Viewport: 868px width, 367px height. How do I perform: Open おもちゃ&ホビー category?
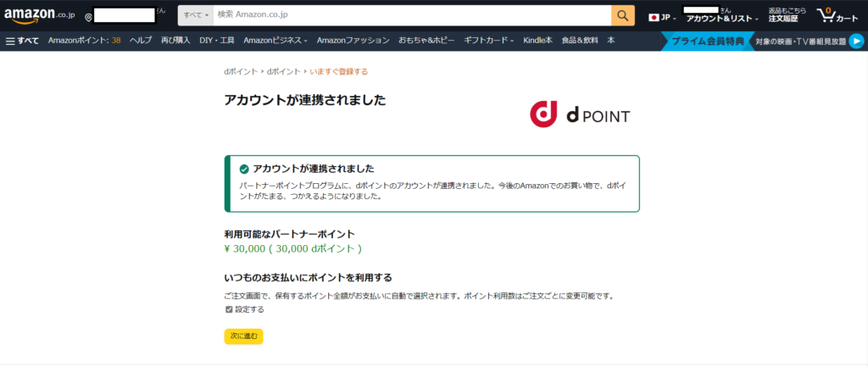426,41
